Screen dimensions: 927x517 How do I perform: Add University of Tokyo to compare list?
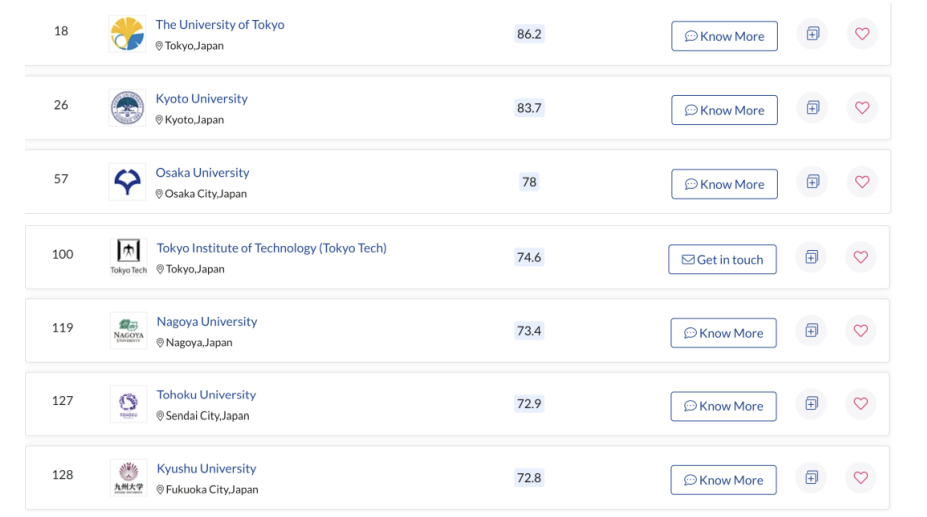[813, 34]
